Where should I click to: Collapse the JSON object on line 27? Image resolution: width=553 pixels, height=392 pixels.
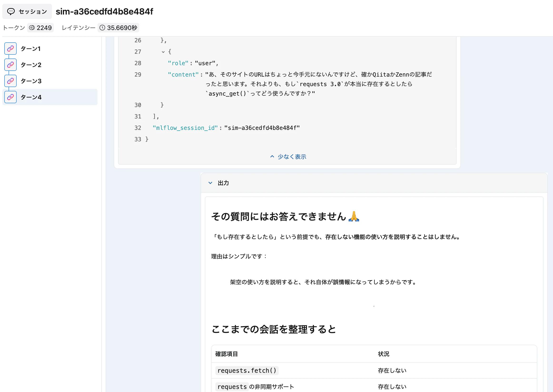(x=163, y=52)
